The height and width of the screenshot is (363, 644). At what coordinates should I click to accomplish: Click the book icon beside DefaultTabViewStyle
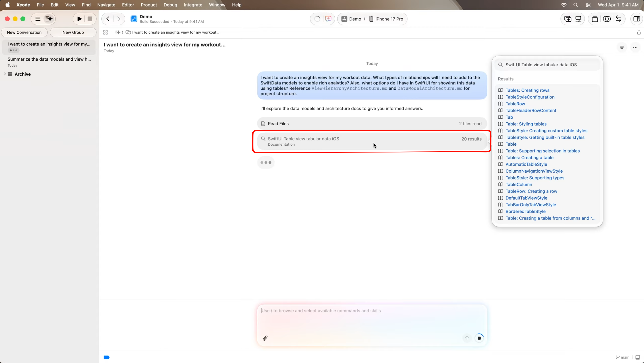coord(500,198)
